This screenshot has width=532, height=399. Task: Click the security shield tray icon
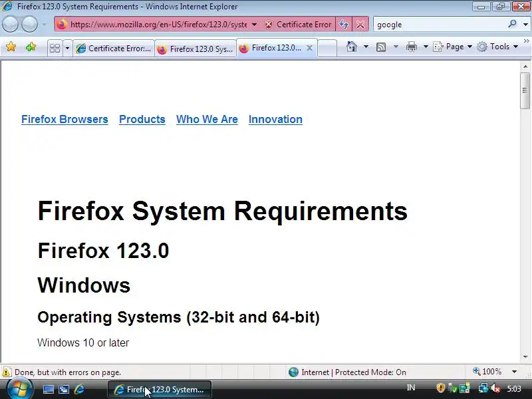click(440, 388)
